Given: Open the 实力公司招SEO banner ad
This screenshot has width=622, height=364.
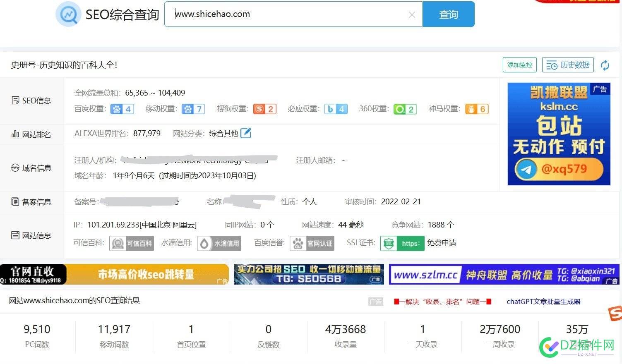Looking at the screenshot, I should (x=309, y=274).
